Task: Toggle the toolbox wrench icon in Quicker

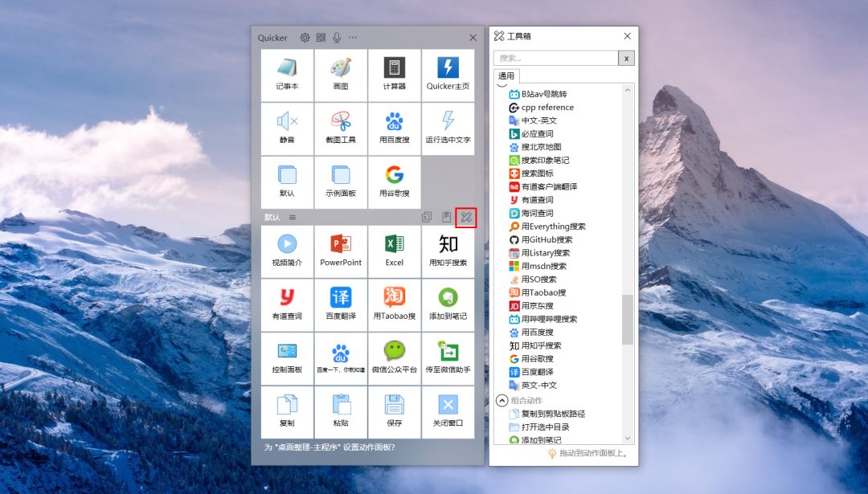Action: click(x=466, y=218)
